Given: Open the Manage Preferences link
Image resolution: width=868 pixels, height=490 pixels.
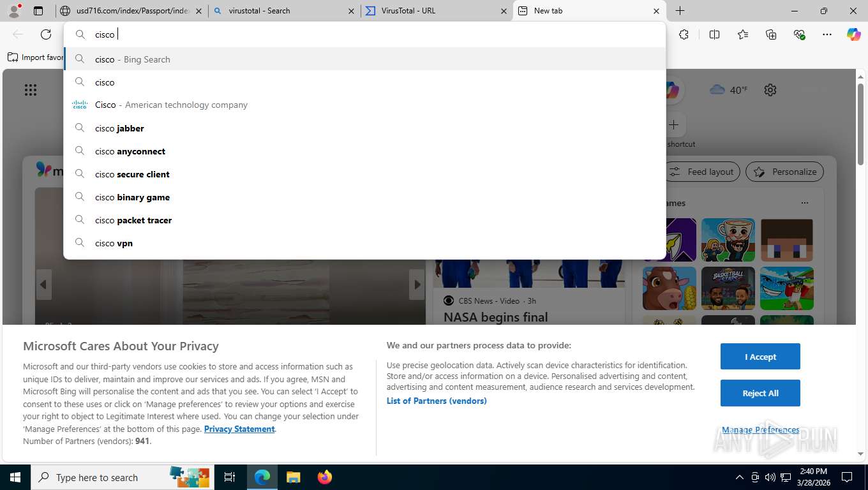Looking at the screenshot, I should (x=760, y=430).
